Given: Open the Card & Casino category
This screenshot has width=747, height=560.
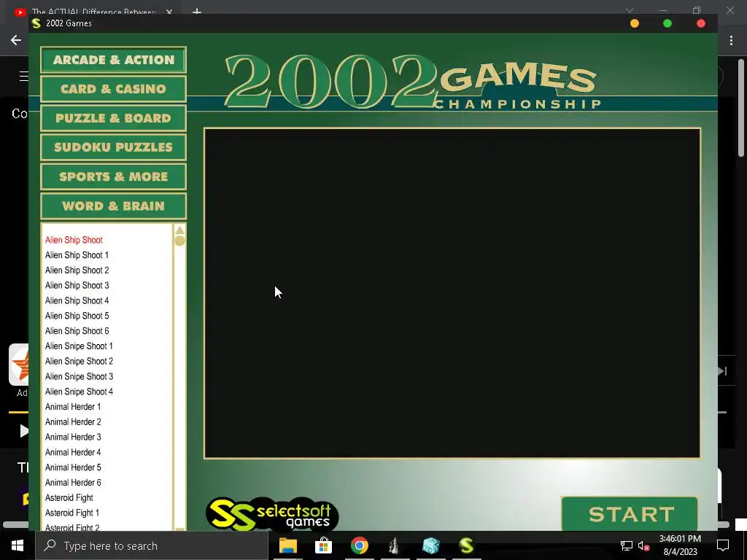Looking at the screenshot, I should coord(113,89).
